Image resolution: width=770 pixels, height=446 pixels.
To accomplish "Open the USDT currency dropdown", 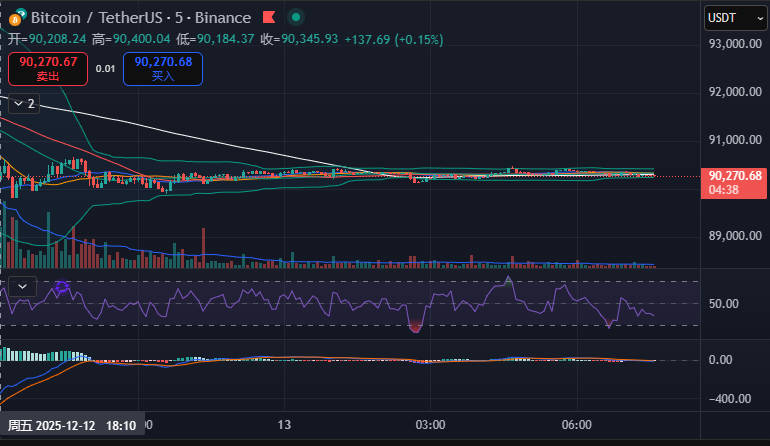I will point(733,17).
